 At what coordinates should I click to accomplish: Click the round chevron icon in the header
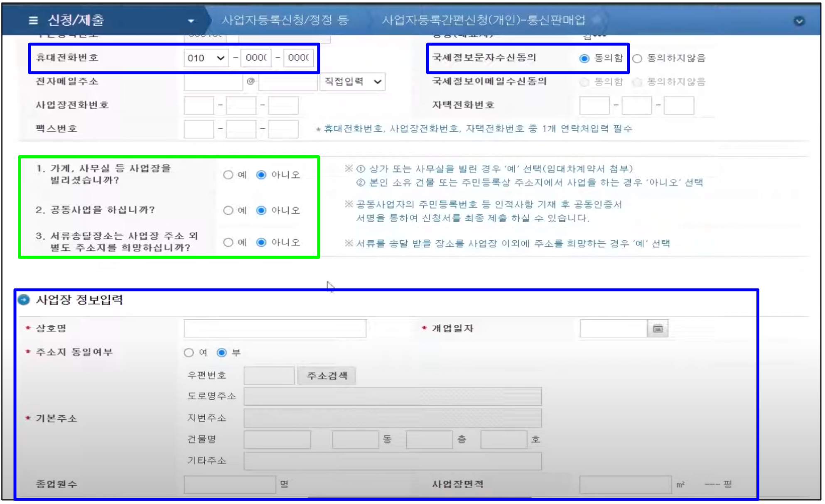799,21
